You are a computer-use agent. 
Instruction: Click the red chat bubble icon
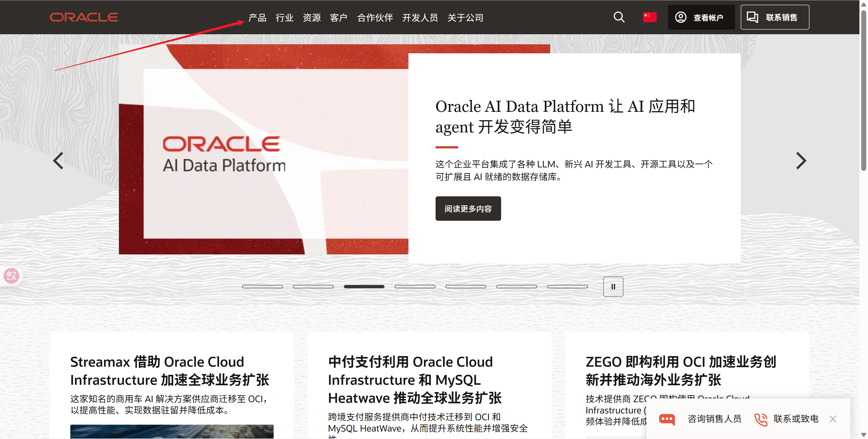tap(667, 419)
